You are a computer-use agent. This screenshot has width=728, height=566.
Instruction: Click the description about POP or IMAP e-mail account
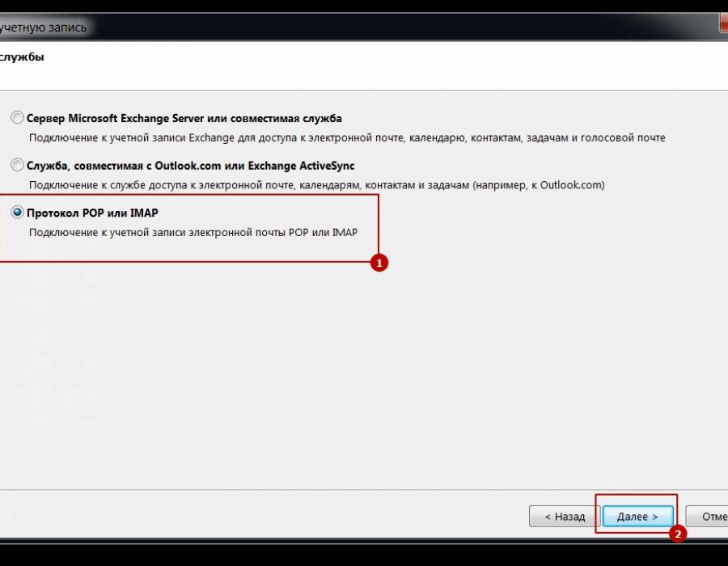click(193, 232)
